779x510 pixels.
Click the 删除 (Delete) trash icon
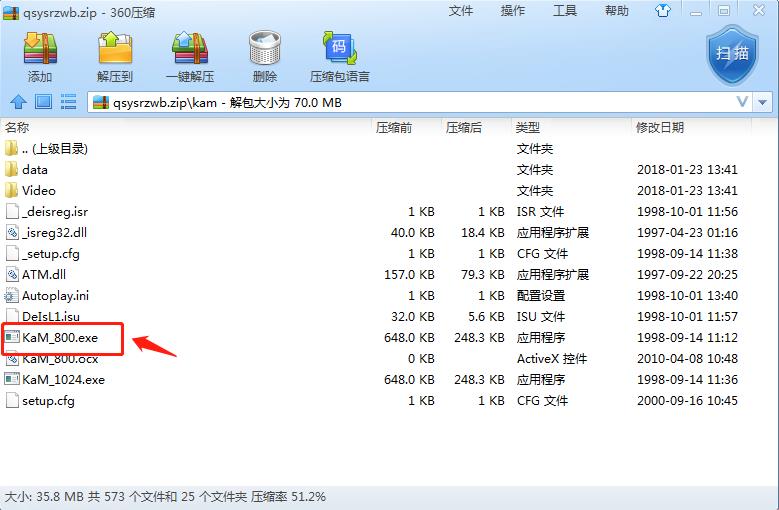265,56
